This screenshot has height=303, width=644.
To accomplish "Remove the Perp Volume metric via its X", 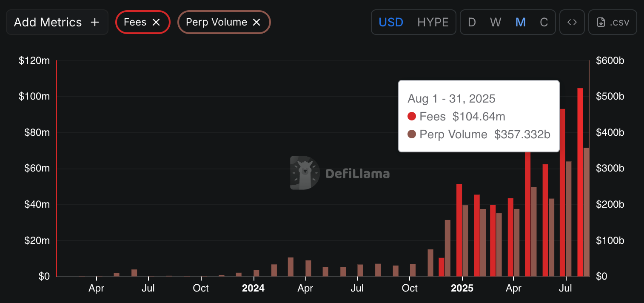I will [x=256, y=22].
